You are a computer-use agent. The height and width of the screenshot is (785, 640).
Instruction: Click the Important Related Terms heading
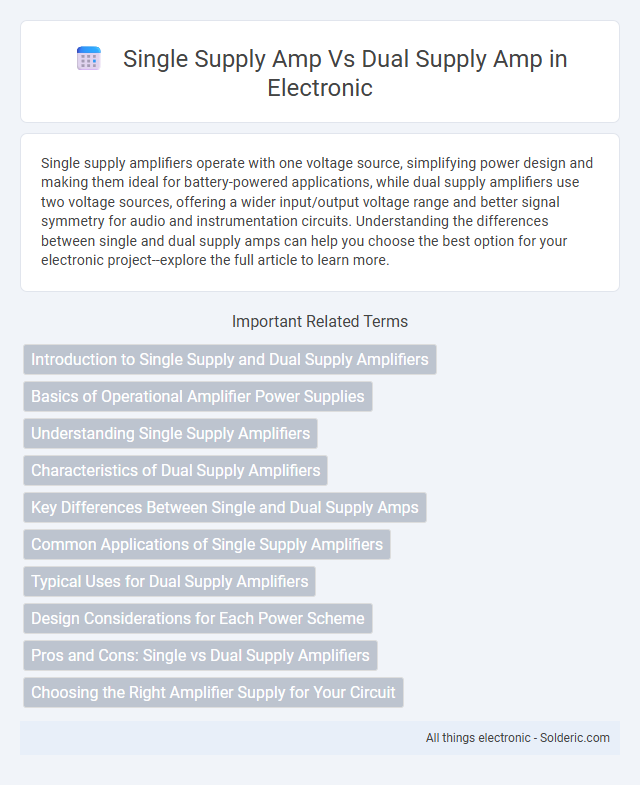(x=320, y=321)
